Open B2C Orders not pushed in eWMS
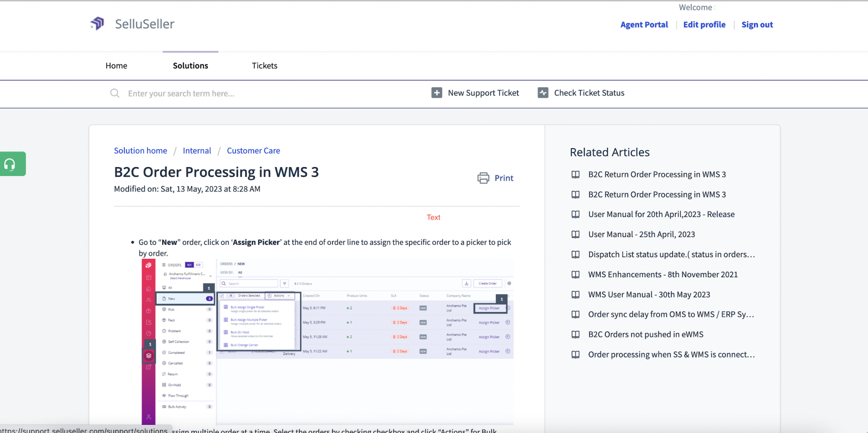Image resolution: width=868 pixels, height=433 pixels. coord(646,334)
